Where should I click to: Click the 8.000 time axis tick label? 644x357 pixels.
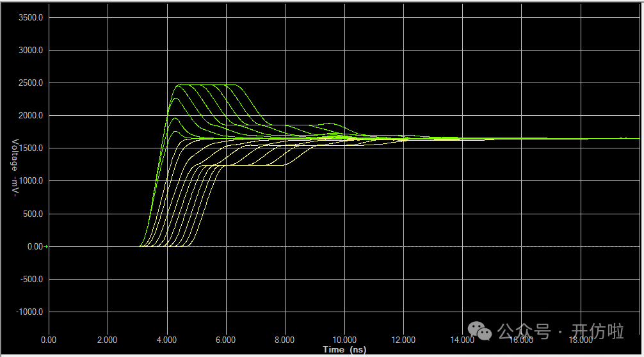pos(285,340)
